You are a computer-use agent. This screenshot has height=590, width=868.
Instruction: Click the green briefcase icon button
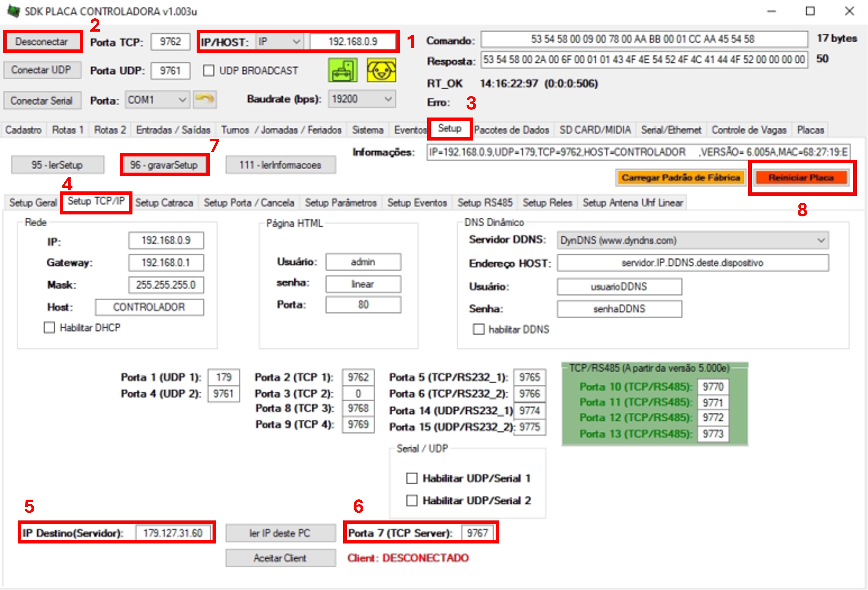[343, 70]
